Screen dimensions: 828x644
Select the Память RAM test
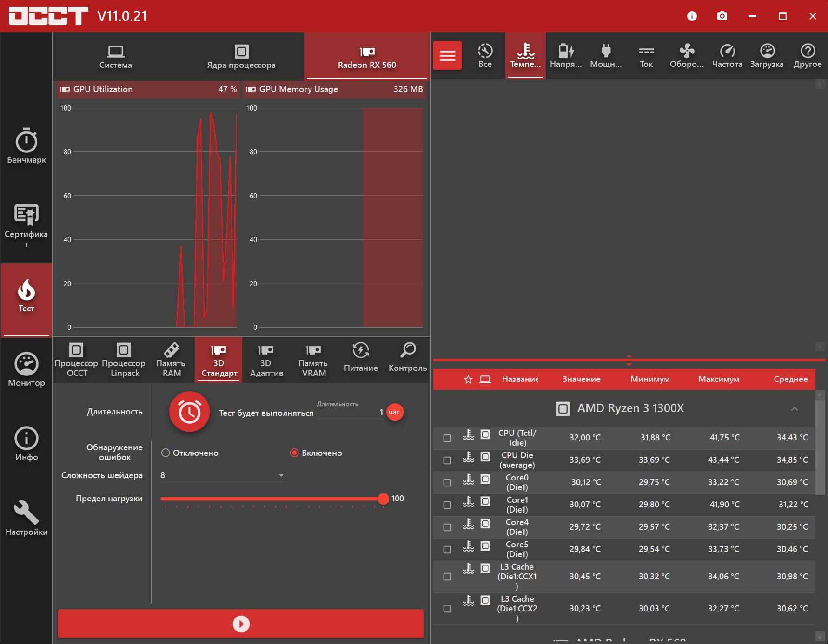172,360
